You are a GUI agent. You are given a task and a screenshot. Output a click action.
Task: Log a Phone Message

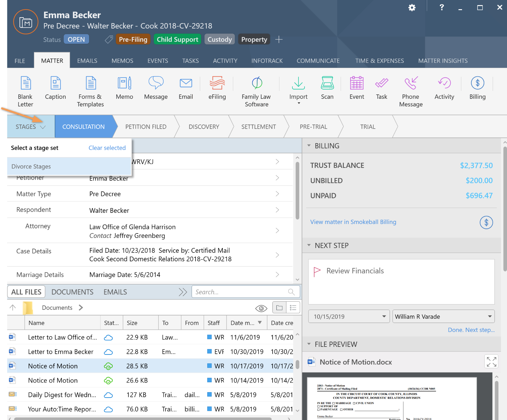click(411, 91)
